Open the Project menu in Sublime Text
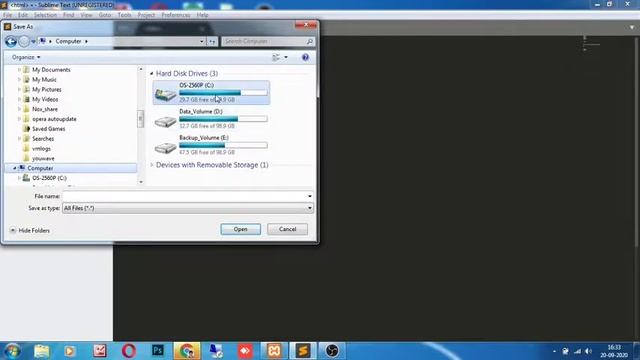 click(x=146, y=15)
